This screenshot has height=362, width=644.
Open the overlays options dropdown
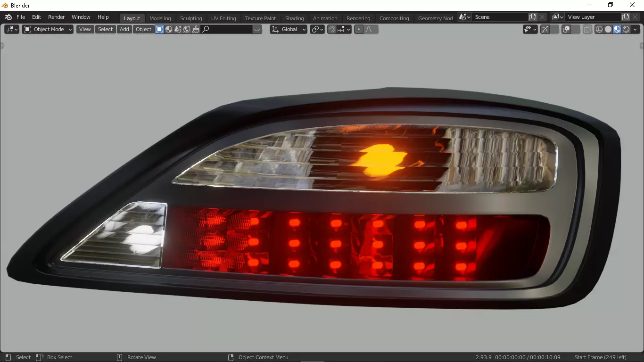tap(576, 29)
